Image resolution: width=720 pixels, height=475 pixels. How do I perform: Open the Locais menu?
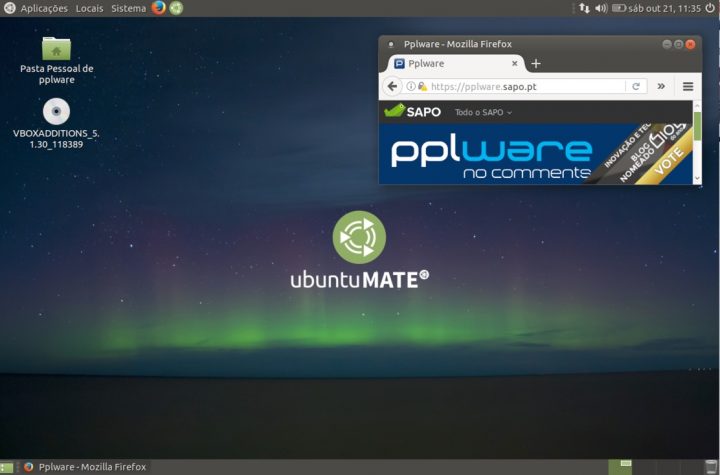(89, 8)
